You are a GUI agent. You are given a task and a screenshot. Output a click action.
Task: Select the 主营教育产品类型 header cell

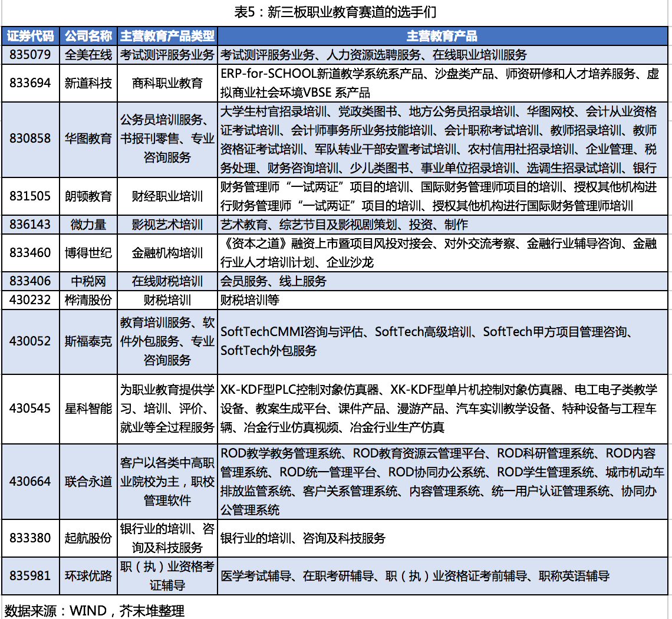click(x=167, y=36)
